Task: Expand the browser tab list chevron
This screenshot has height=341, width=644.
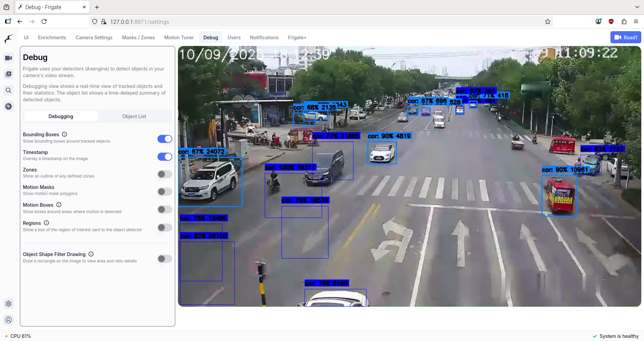Action: [637, 7]
